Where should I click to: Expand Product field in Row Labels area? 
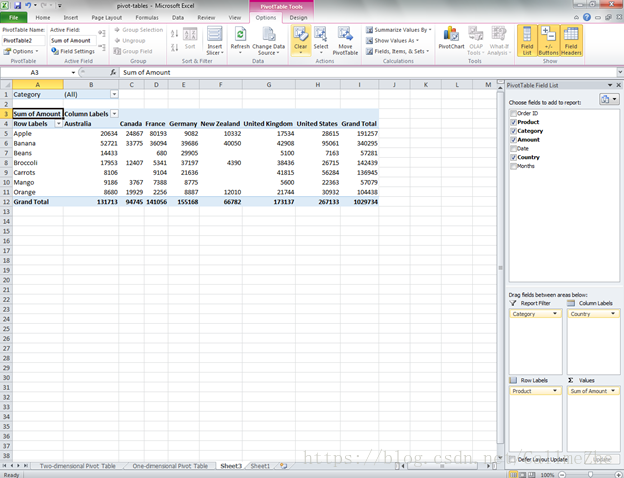555,391
